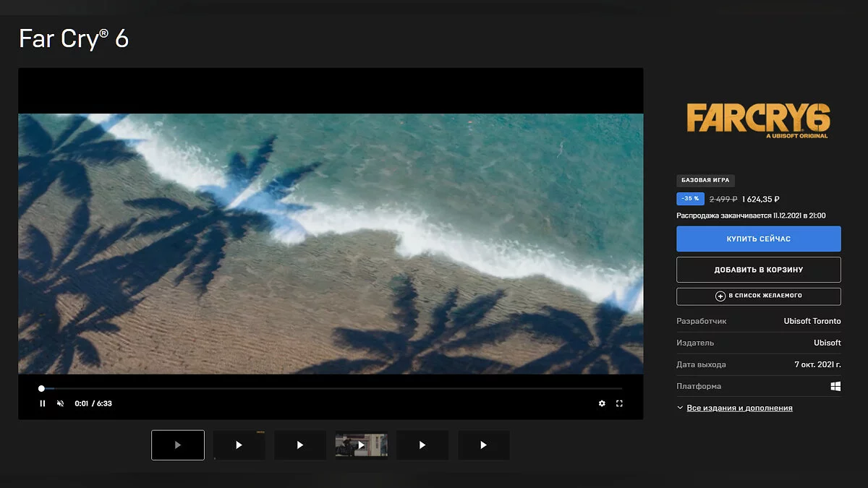Pause the Far Cry 6 trailer

pos(43,403)
